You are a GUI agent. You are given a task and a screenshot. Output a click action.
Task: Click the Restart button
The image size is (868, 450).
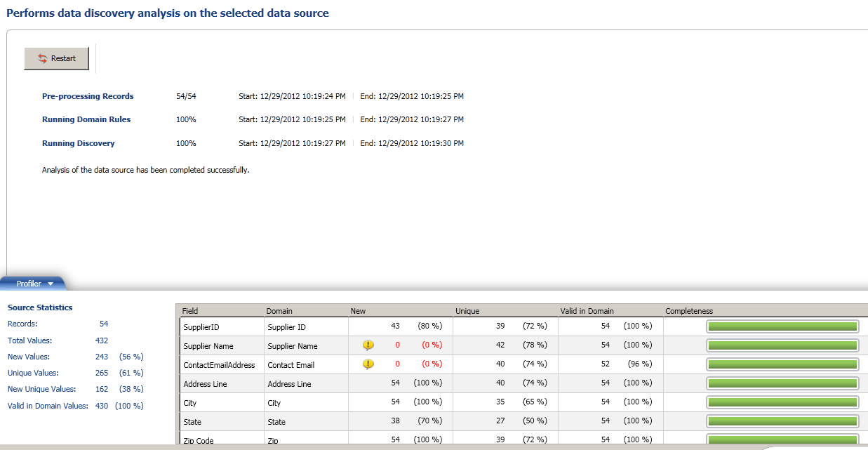click(56, 58)
